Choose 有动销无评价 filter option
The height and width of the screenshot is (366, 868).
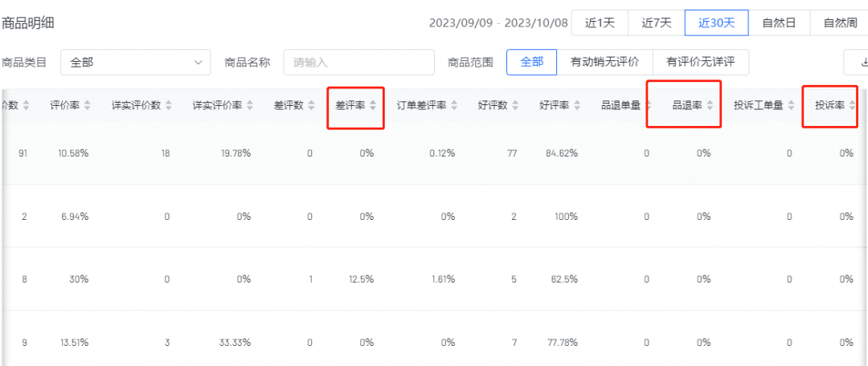[604, 62]
